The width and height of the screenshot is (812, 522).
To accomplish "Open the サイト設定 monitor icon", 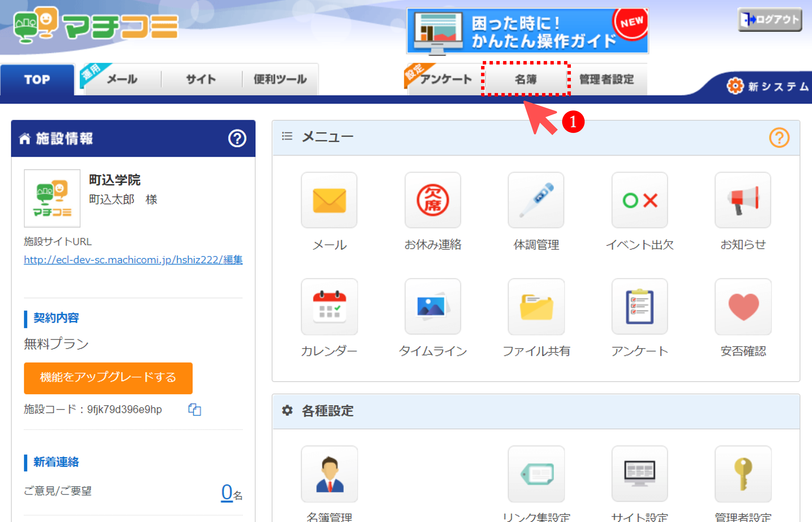I will (640, 474).
